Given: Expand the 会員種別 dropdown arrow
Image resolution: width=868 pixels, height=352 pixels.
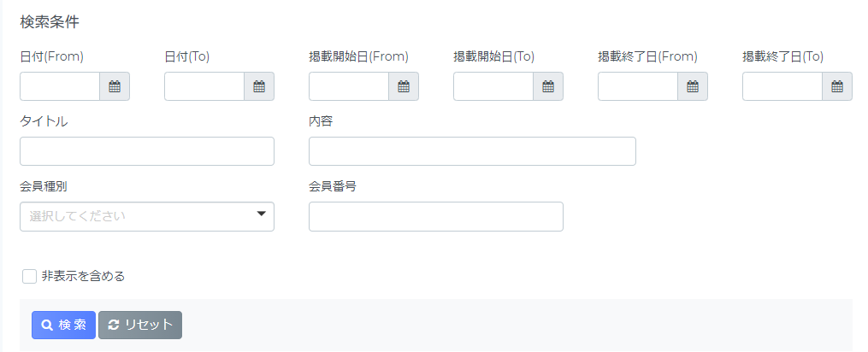Looking at the screenshot, I should (262, 214).
